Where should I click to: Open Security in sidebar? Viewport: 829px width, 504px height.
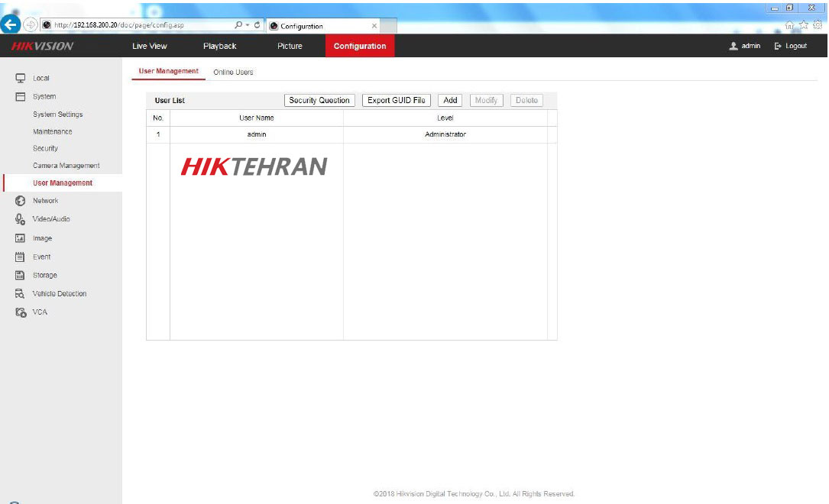click(45, 148)
